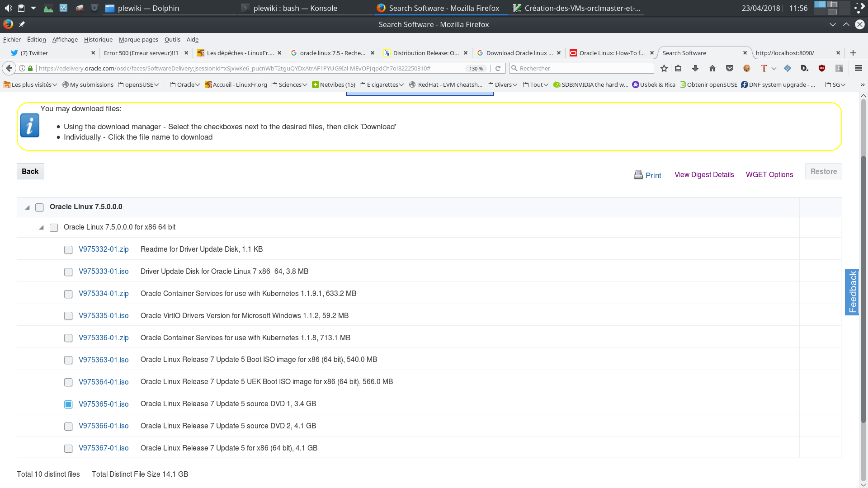Click the blue info icon in notice box

[30, 126]
